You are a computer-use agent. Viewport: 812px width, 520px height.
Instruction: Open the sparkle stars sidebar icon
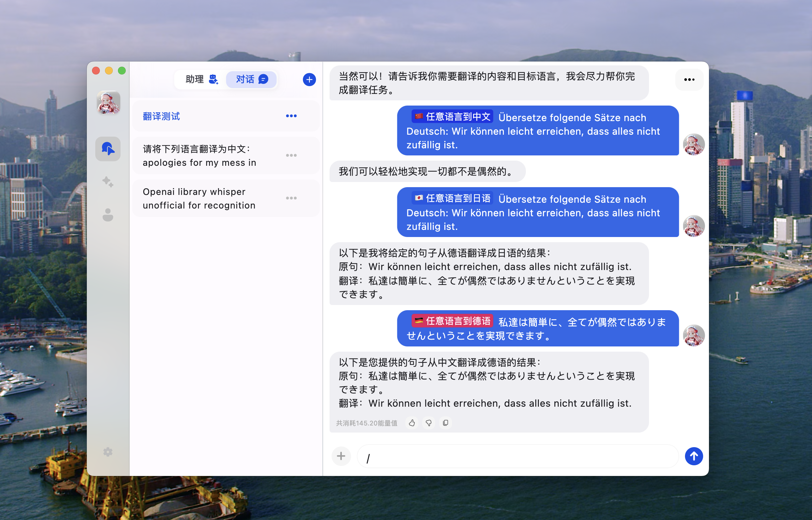[108, 182]
